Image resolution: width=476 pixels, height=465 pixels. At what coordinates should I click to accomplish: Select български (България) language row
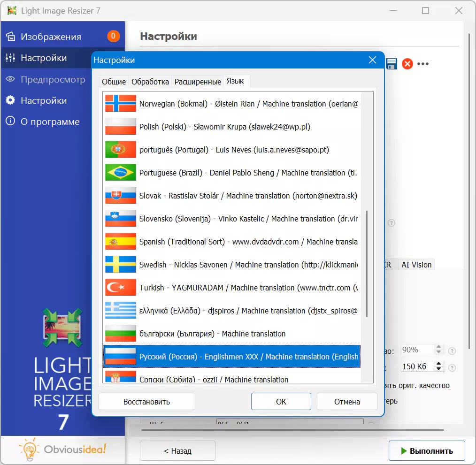click(232, 334)
